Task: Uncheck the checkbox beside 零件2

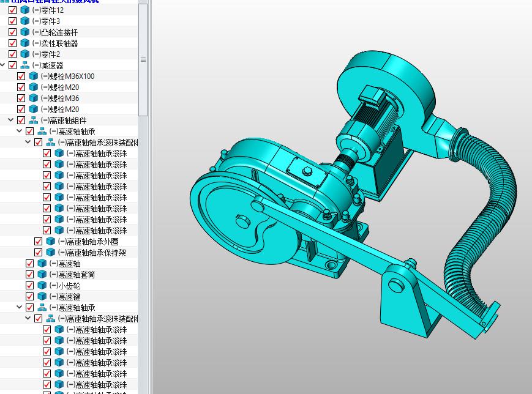Action: (x=13, y=54)
